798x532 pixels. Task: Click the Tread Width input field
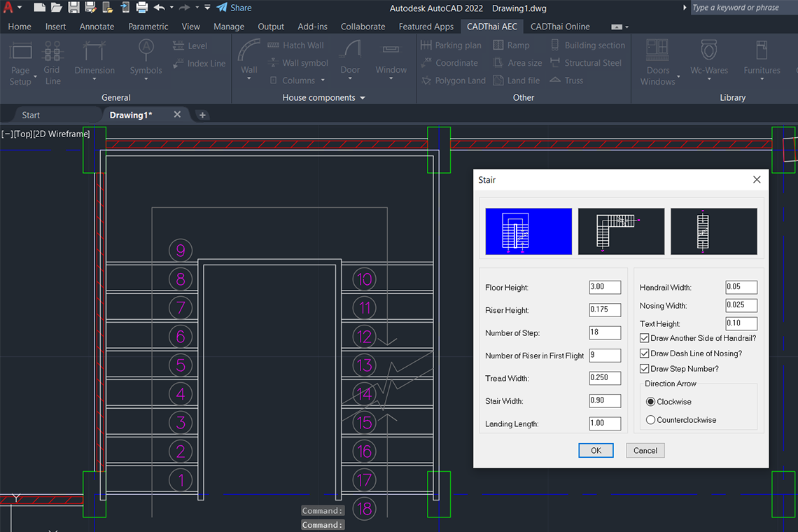(605, 378)
